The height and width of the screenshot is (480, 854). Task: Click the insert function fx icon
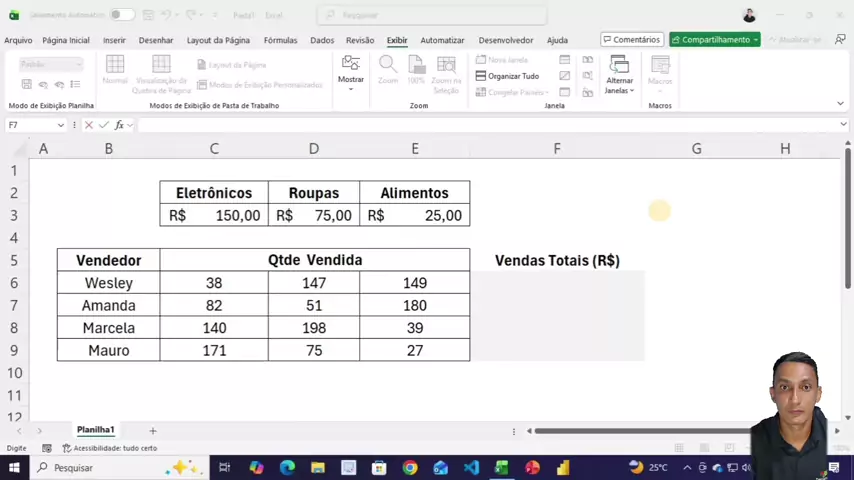(119, 125)
